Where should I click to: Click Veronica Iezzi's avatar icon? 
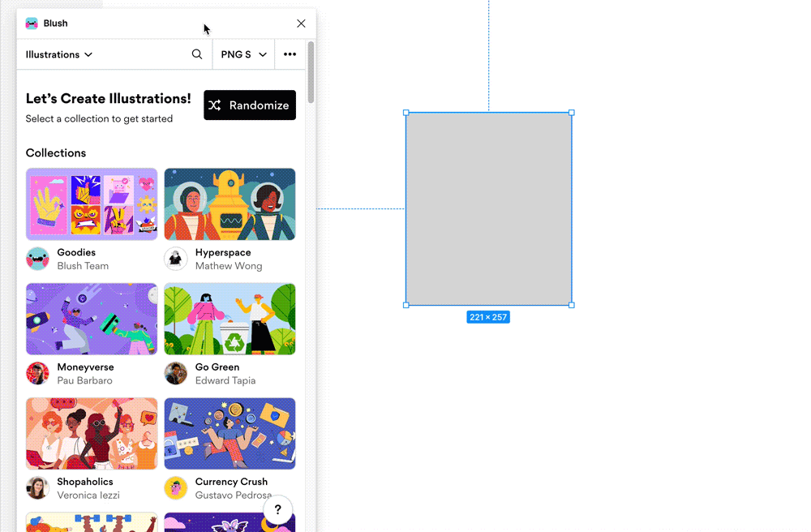coord(38,487)
